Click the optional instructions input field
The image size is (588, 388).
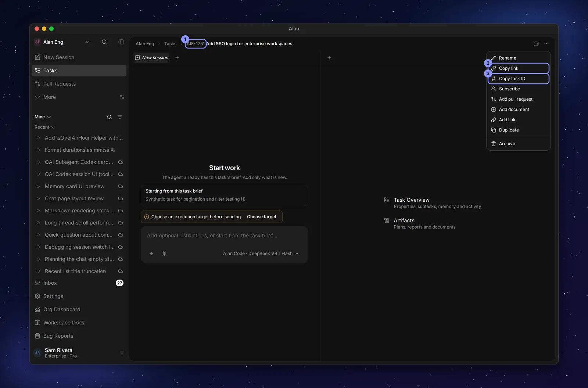224,236
